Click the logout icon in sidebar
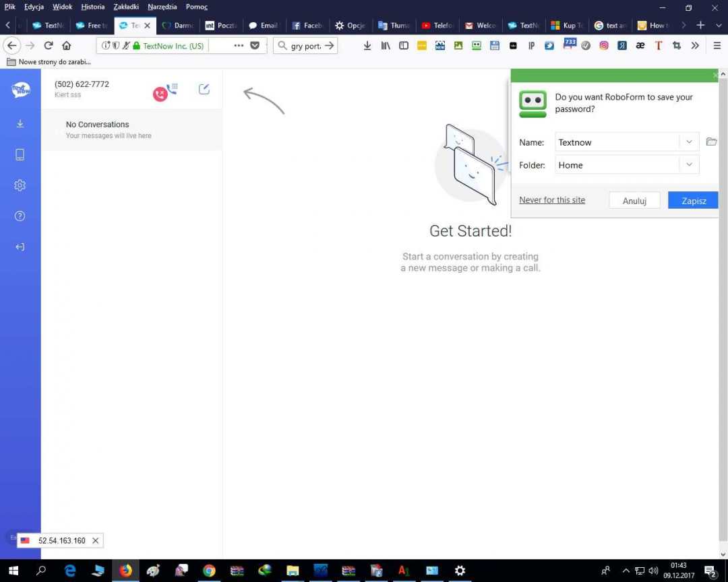The image size is (728, 582). [20, 247]
